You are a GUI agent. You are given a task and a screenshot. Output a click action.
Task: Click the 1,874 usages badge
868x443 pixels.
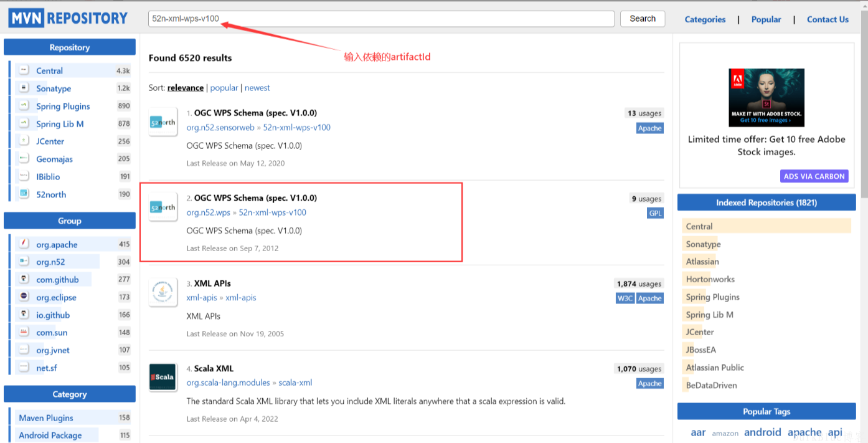639,284
